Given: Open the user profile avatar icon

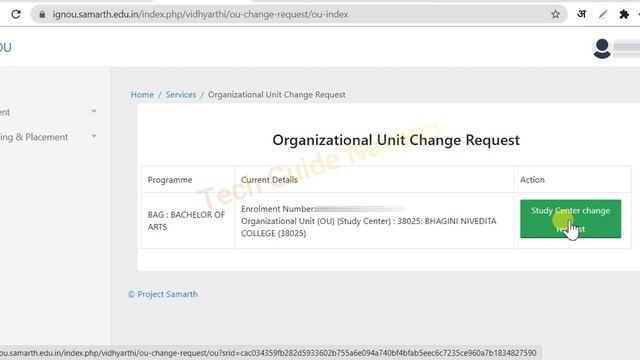Looking at the screenshot, I should [x=602, y=49].
